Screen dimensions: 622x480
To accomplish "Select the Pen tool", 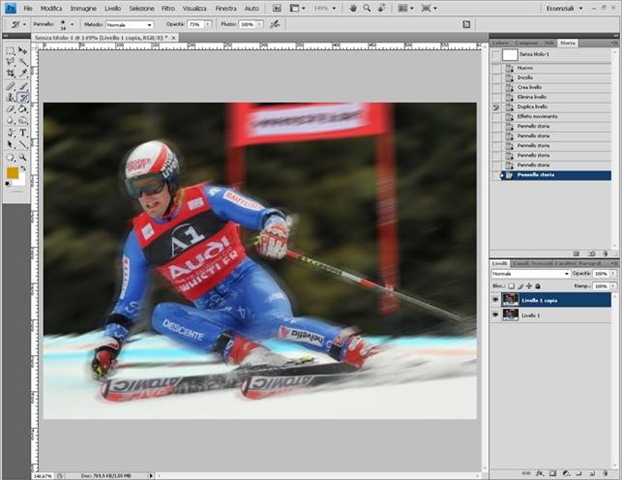I will pos(10,133).
